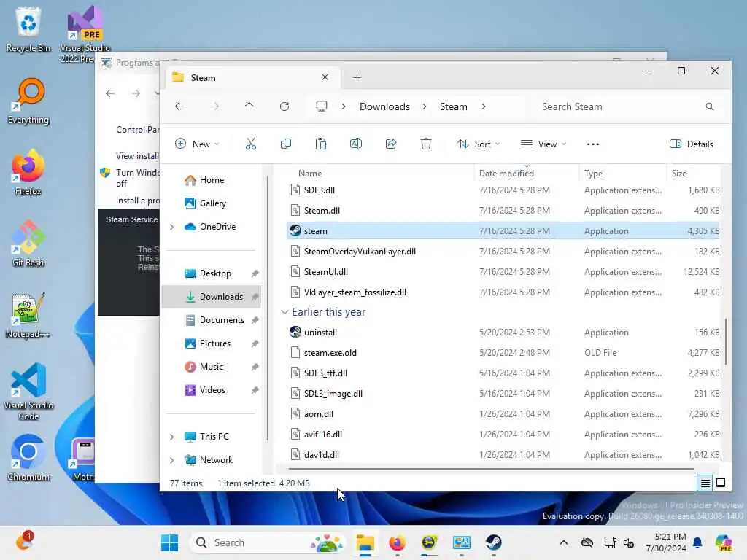This screenshot has width=747, height=560.
Task: Click the Firefox icon in the taskbar
Action: point(397,542)
